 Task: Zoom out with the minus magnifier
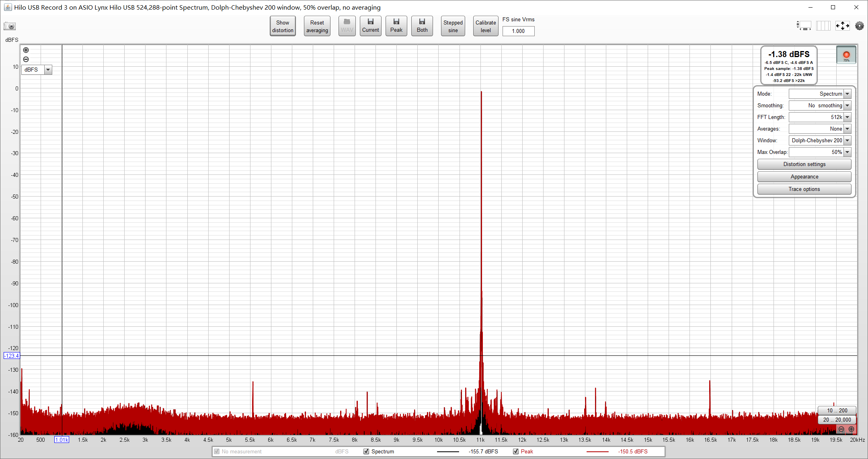coord(26,59)
